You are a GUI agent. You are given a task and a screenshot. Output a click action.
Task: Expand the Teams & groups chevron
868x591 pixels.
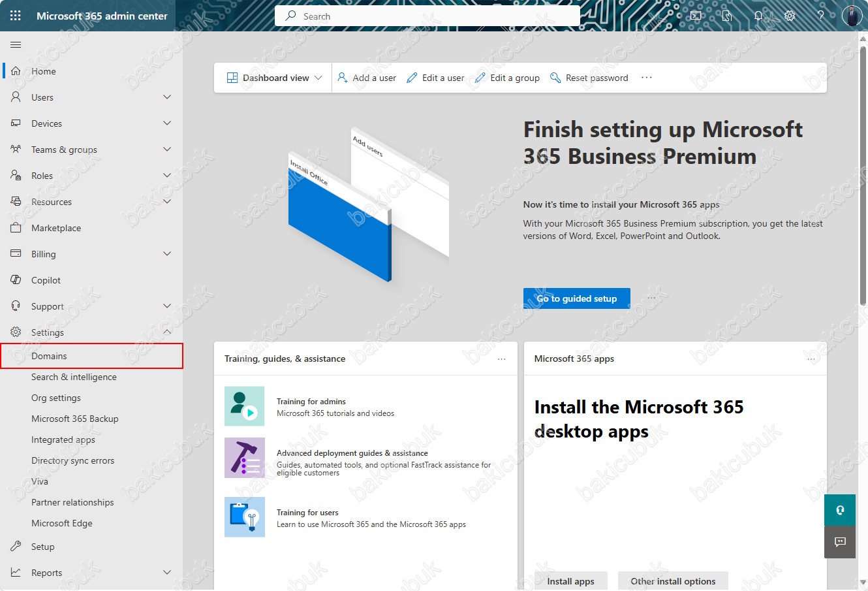click(167, 150)
